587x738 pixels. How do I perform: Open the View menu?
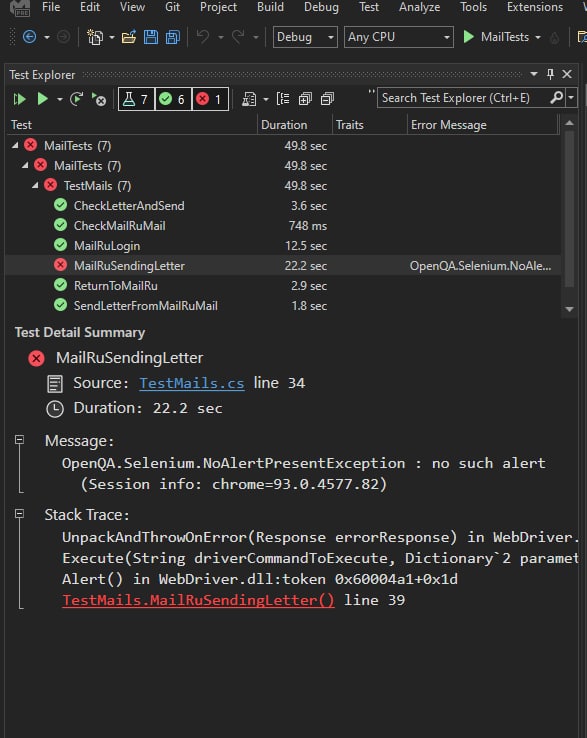[132, 7]
